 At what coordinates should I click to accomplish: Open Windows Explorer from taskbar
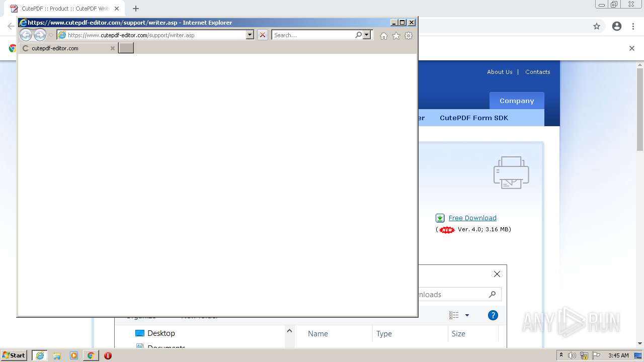57,355
